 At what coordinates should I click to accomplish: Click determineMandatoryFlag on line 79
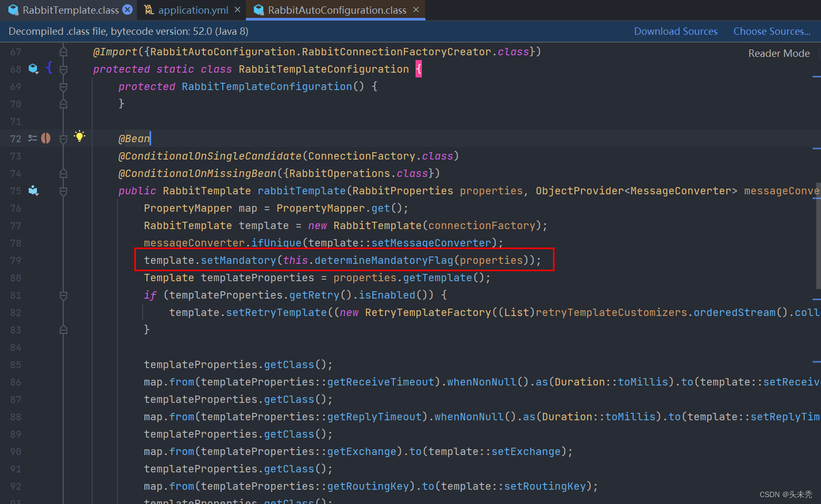384,260
